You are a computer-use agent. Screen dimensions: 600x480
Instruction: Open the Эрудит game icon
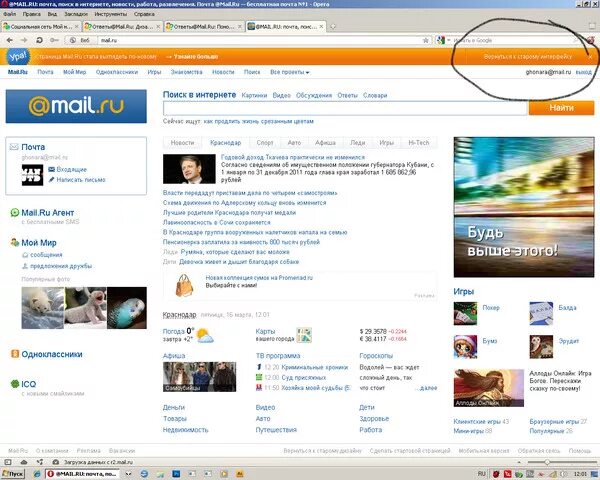click(541, 347)
